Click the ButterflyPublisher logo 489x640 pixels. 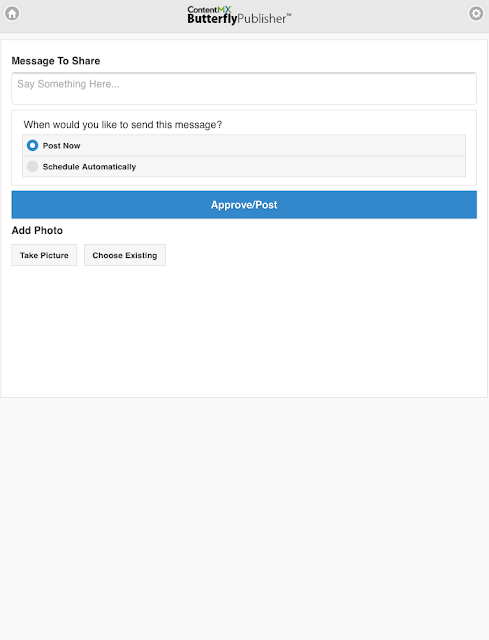(239, 15)
